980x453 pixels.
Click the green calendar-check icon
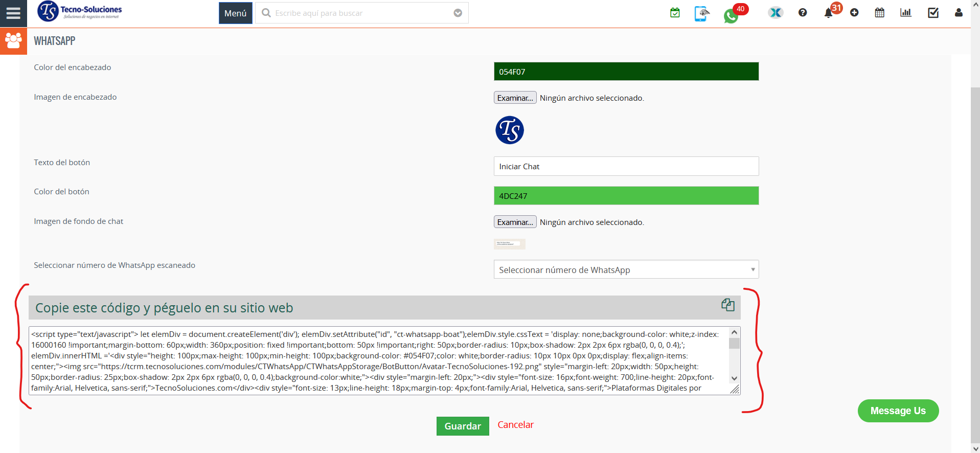(x=675, y=13)
